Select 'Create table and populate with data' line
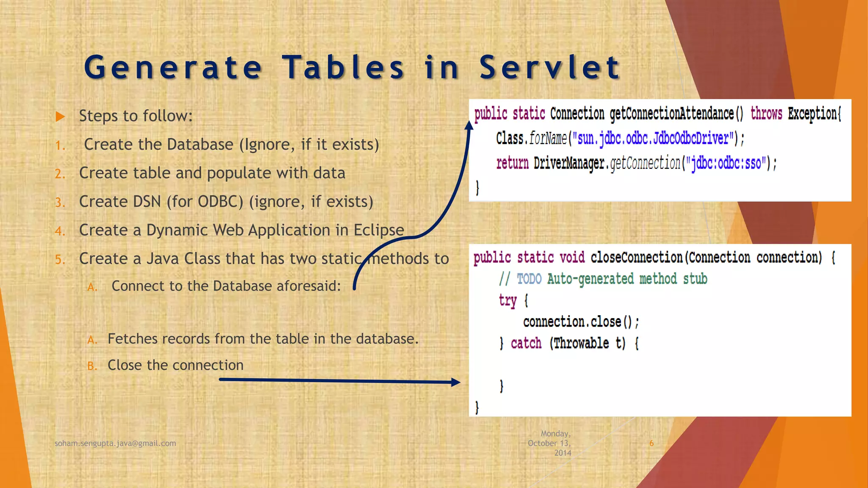The height and width of the screenshot is (488, 868). [212, 173]
